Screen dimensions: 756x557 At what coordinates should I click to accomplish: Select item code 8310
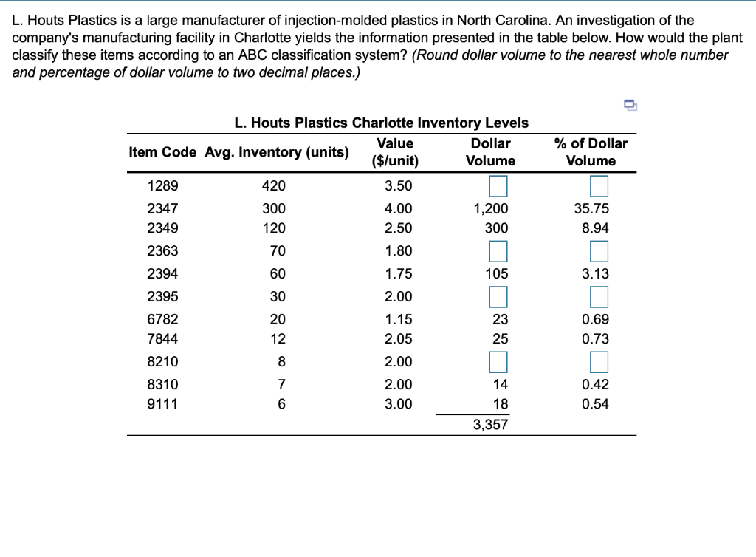tap(162, 384)
